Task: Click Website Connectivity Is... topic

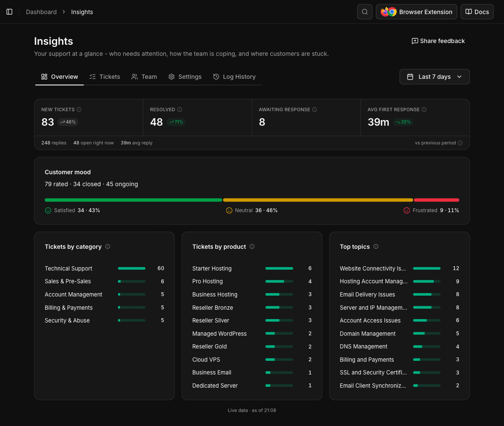Action: click(399, 268)
